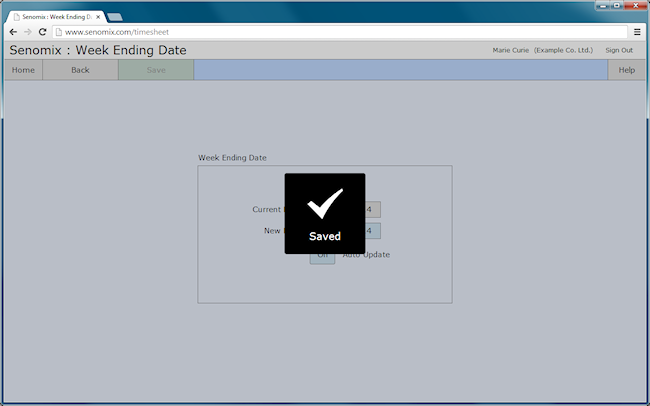Click the Week Ending Date panel heading
This screenshot has width=650, height=406.
coord(232,158)
